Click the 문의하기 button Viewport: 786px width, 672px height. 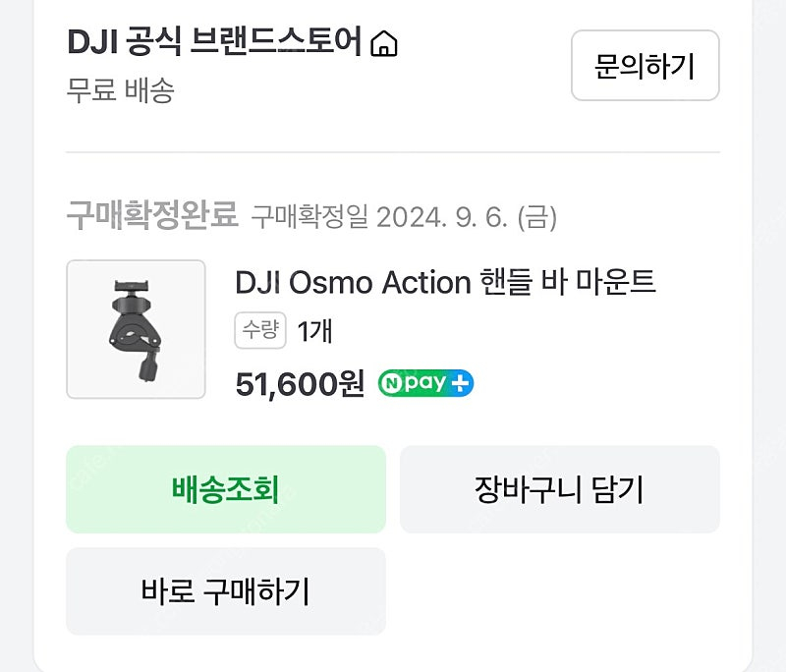point(644,66)
